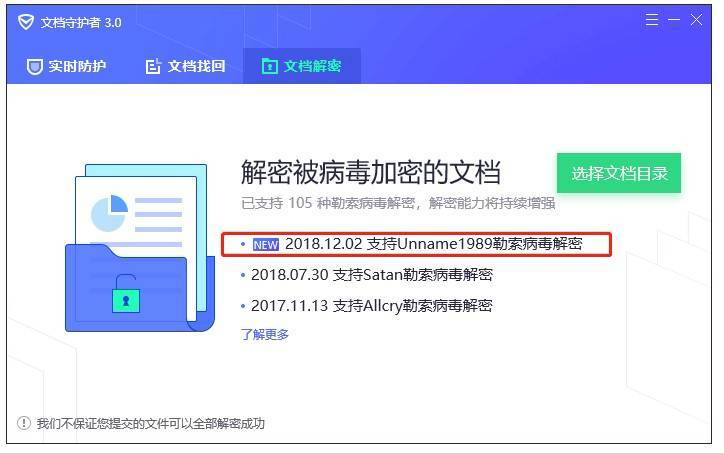This screenshot has height=453, width=724.
Task: Switch to the 实时防护 tab
Action: pyautogui.click(x=66, y=66)
